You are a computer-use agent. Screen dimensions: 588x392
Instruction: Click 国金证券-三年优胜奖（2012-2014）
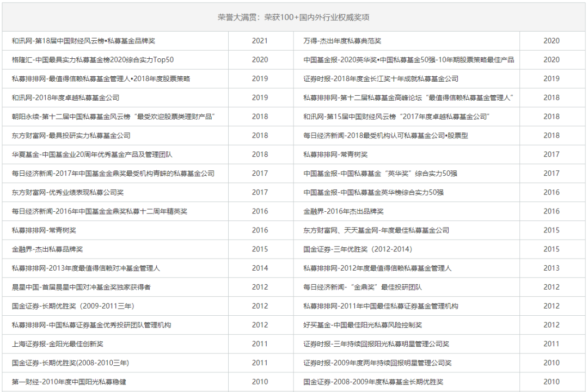tap(358, 249)
